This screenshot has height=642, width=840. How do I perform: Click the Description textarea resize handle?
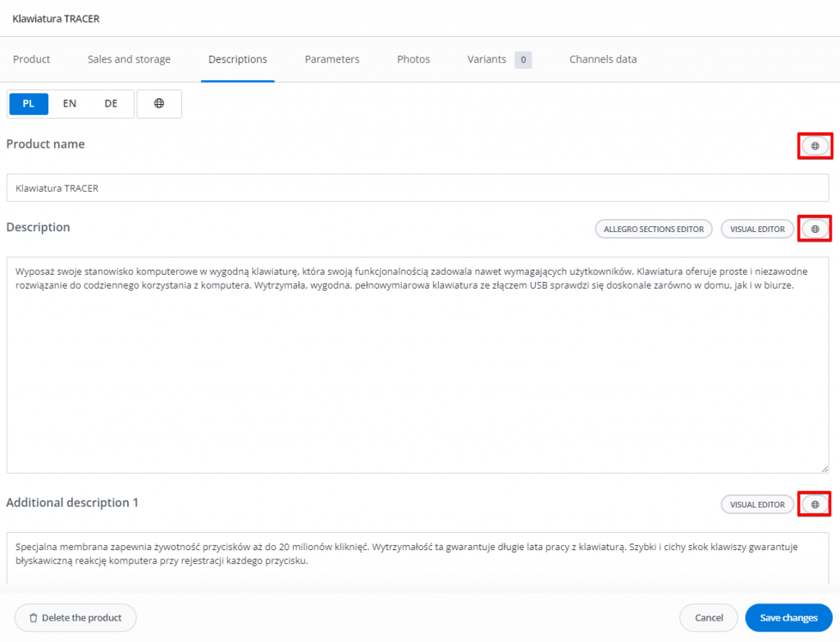coord(824,468)
